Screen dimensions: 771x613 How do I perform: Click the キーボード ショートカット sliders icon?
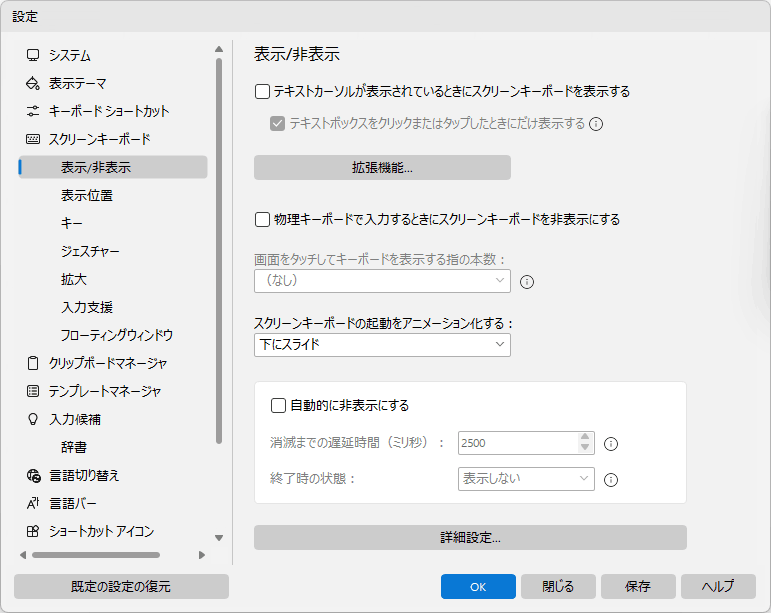pos(33,111)
